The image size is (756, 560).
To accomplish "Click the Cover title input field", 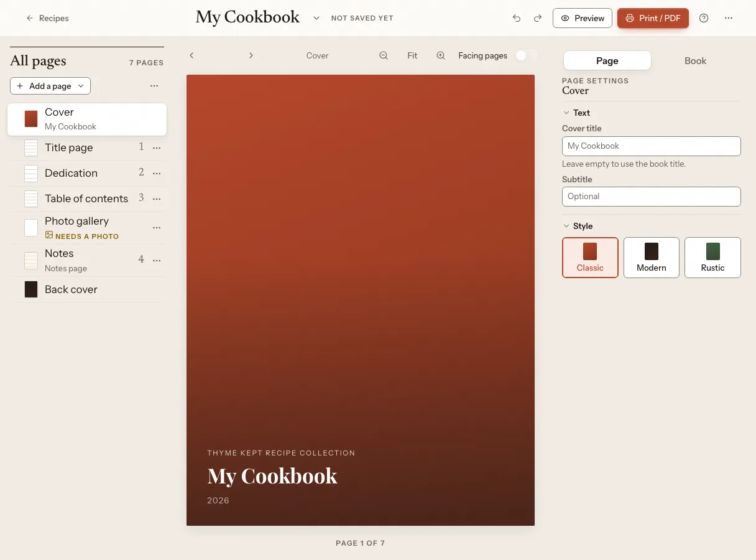I will pos(651,146).
